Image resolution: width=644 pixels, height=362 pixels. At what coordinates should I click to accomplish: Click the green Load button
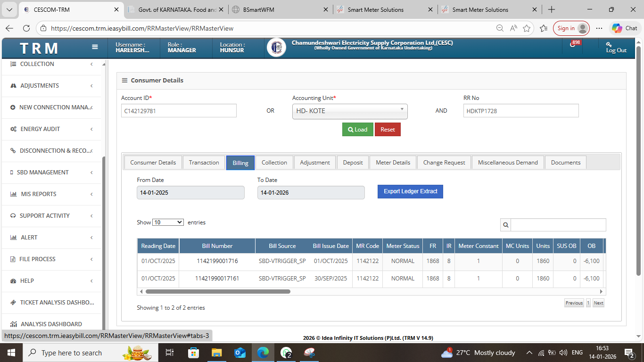point(358,130)
